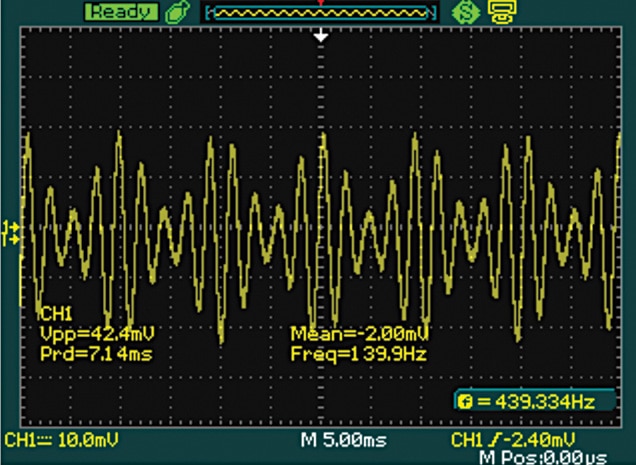
Task: Click the circular S icon in top bar
Action: pyautogui.click(x=463, y=12)
